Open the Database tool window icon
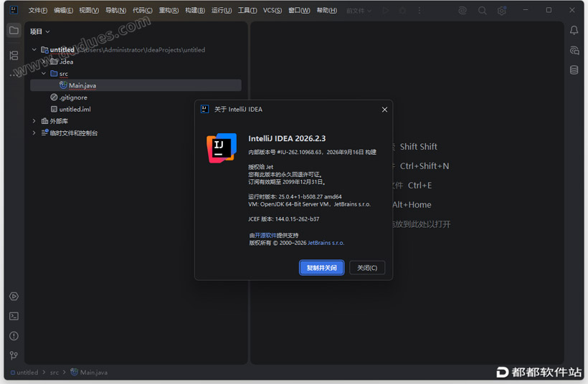 [x=574, y=69]
